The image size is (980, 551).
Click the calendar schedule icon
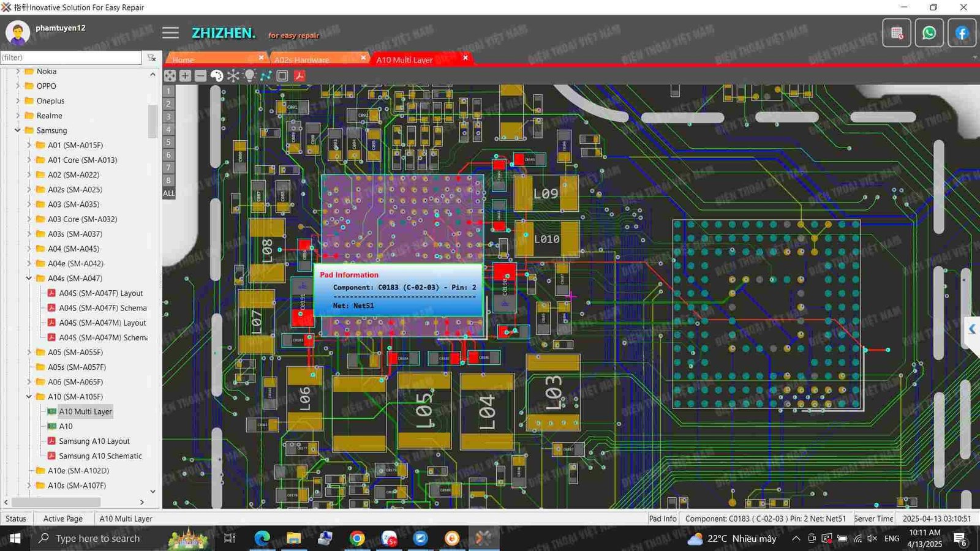tap(897, 33)
